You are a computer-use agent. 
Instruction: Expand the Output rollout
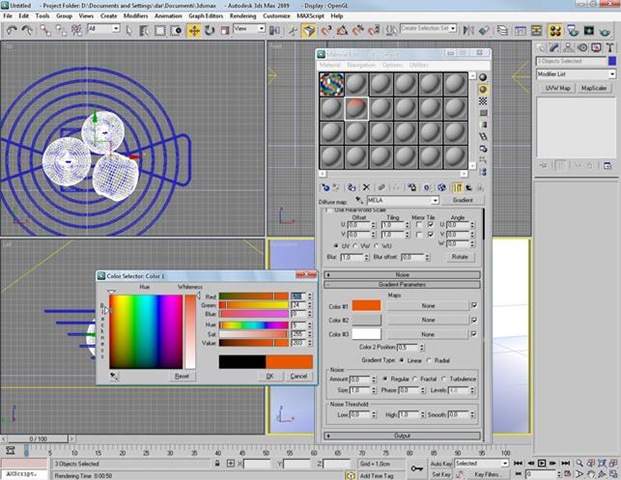pyautogui.click(x=402, y=436)
